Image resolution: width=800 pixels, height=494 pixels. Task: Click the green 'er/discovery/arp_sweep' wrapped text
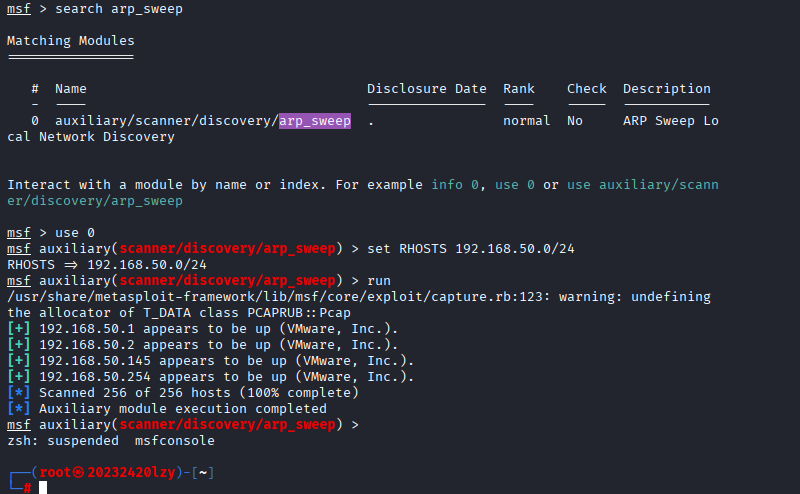coord(95,201)
